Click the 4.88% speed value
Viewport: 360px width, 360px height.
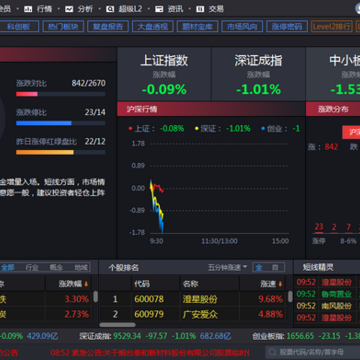coord(271,314)
